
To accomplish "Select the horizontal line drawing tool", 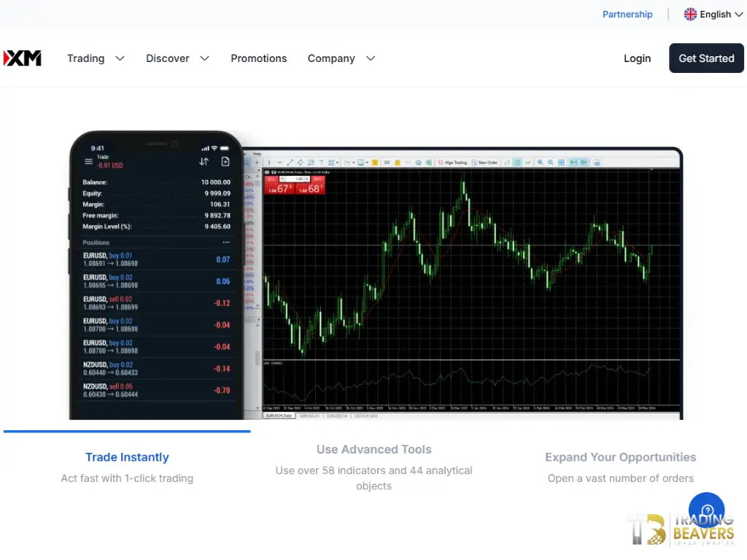I will [279, 163].
